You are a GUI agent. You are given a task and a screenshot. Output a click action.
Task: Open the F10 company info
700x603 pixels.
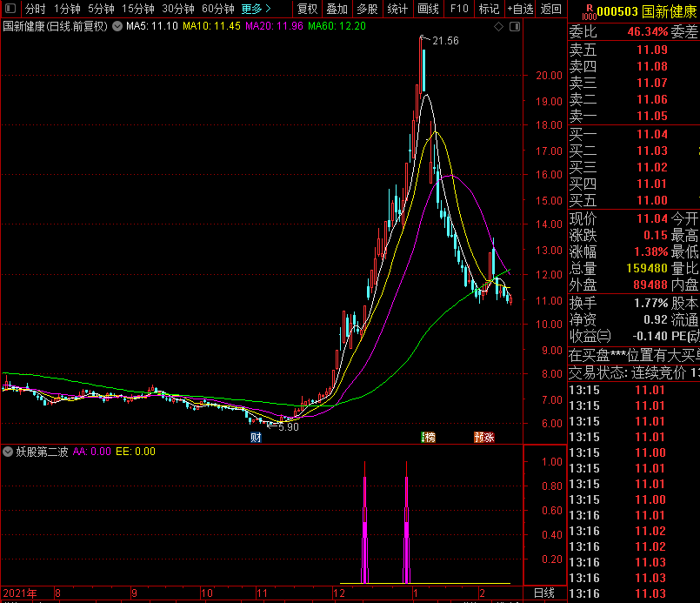click(459, 9)
